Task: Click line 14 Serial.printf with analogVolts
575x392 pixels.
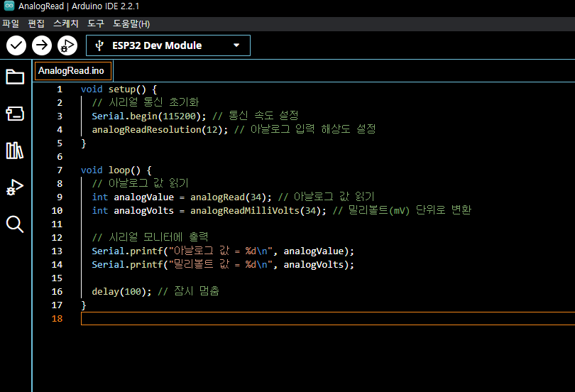Action: click(x=223, y=265)
